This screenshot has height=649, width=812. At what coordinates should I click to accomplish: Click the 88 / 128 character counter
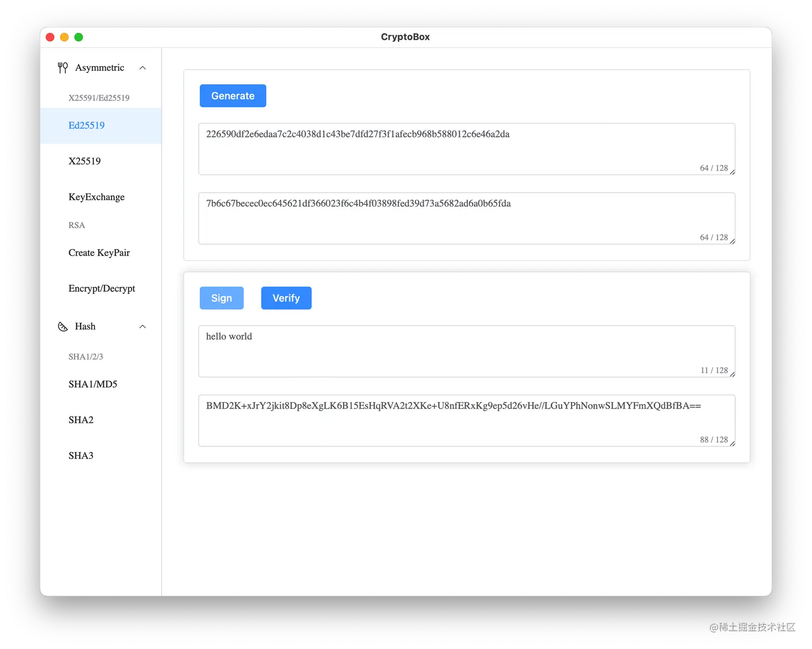(714, 440)
